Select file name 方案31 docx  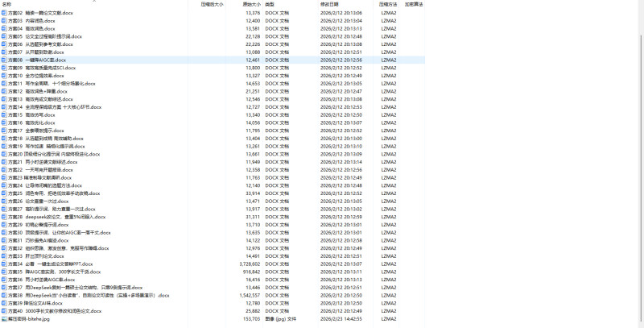pos(39,240)
